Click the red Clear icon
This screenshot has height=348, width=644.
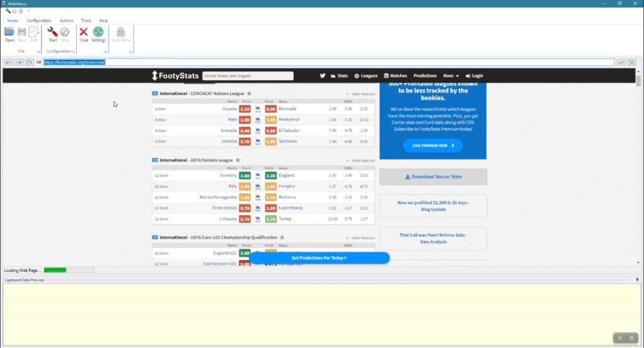coord(84,32)
